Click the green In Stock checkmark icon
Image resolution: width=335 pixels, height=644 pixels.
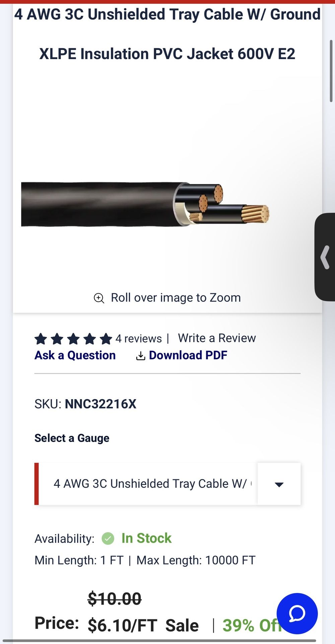coord(108,539)
